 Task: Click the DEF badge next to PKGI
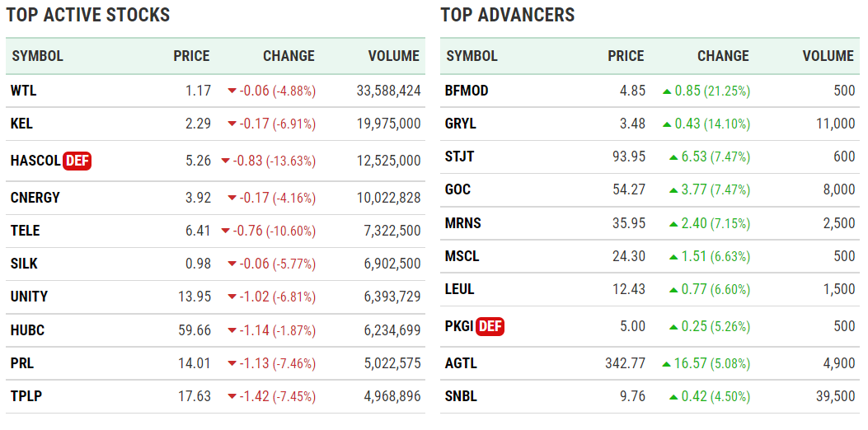pos(490,326)
